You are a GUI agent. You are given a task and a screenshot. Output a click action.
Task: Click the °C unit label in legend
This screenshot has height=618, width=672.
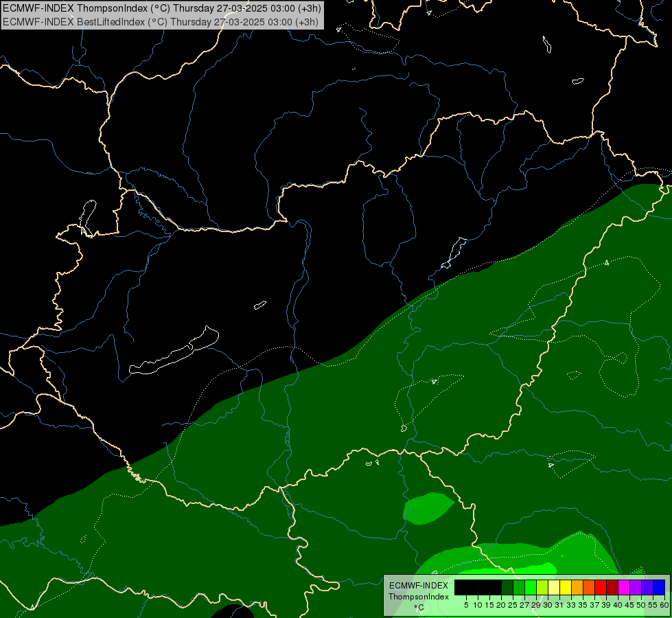419,608
